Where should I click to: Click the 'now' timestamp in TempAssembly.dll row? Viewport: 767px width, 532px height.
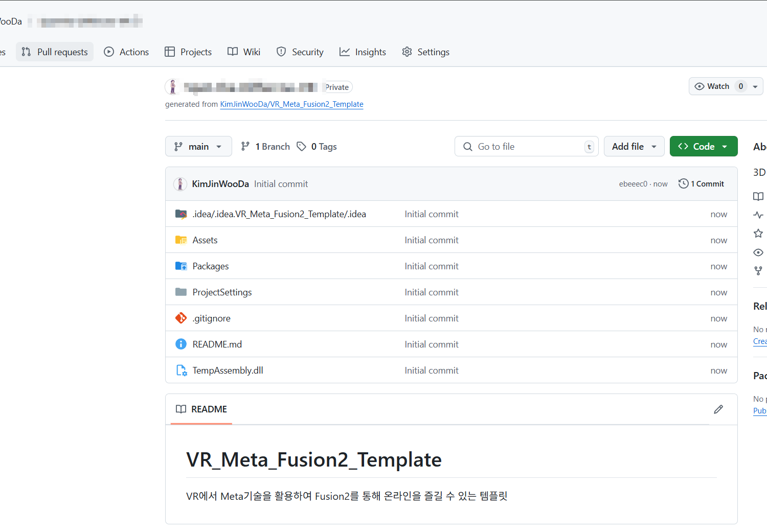click(718, 371)
